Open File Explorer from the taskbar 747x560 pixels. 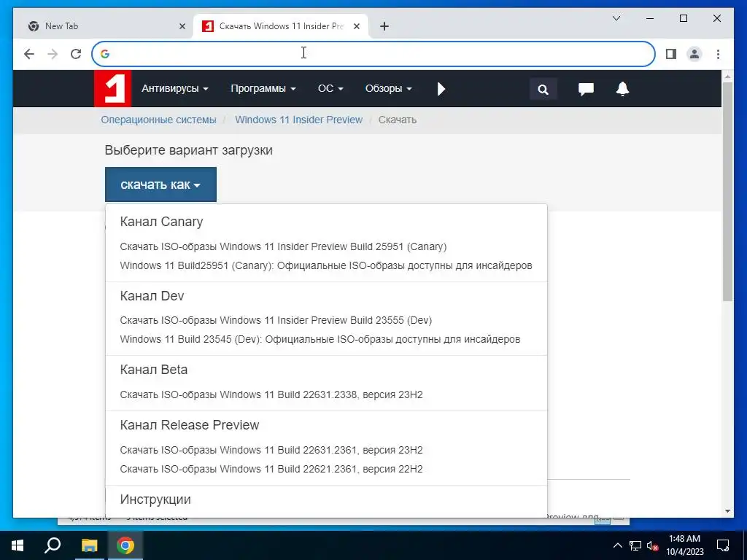point(89,545)
